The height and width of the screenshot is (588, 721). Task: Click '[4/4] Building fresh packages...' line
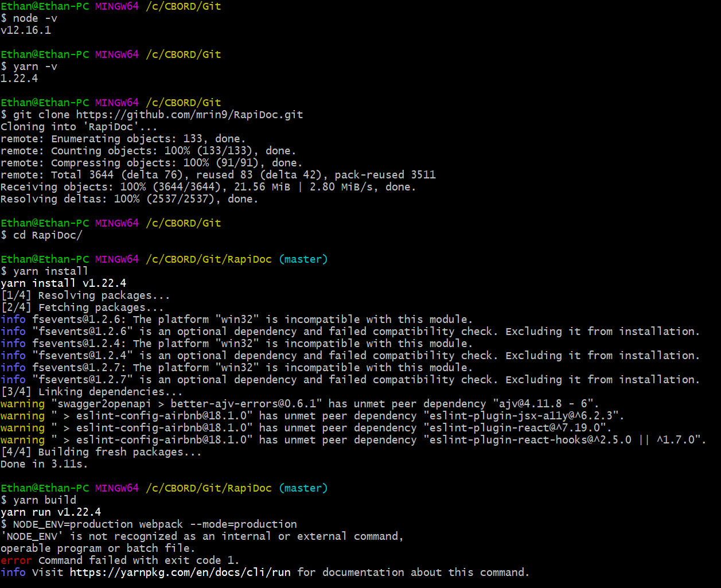click(x=102, y=452)
